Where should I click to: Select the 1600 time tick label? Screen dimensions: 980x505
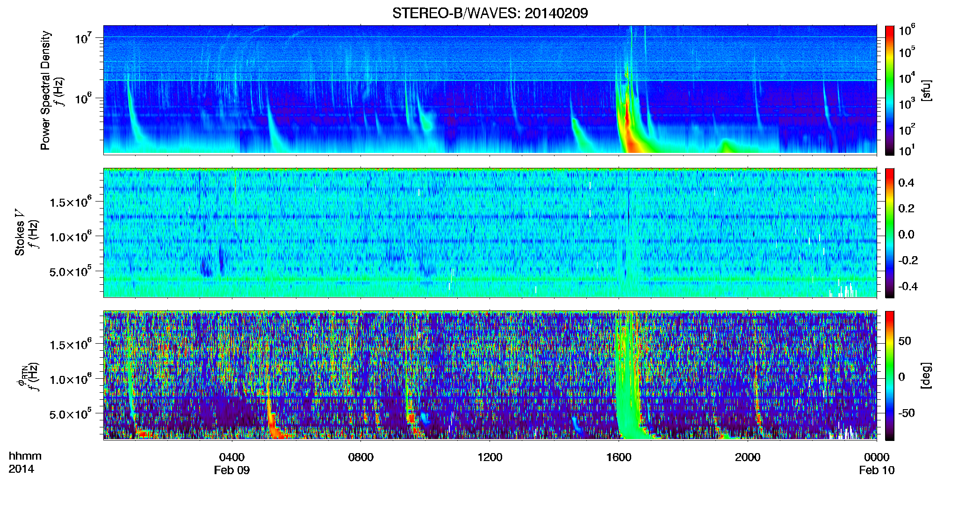tap(619, 457)
